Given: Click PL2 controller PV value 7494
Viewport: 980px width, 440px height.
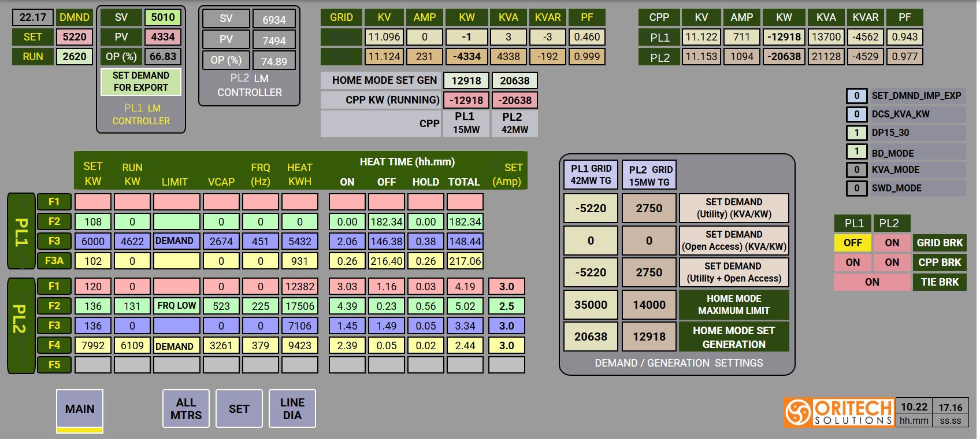Looking at the screenshot, I should click(274, 40).
